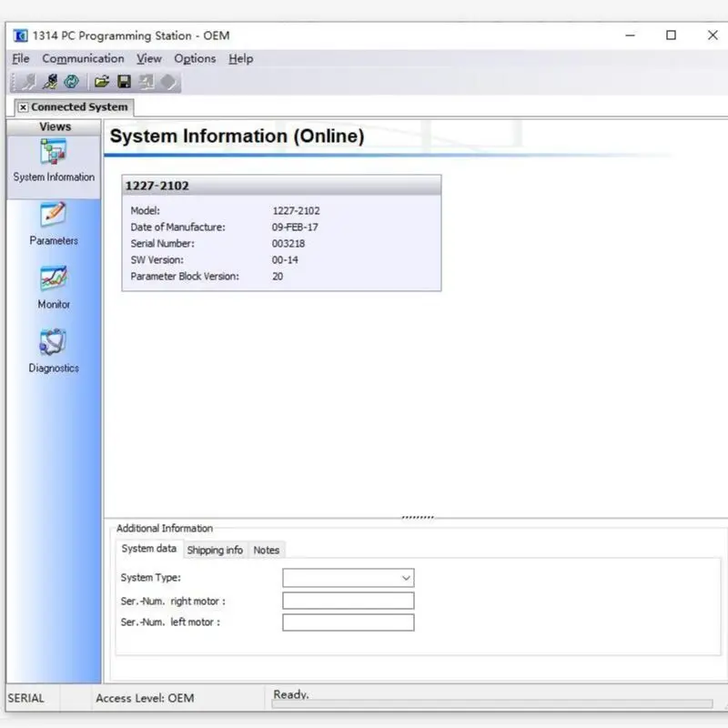The height and width of the screenshot is (728, 728).
Task: Click the Date of Manufacture label
Action: point(177,227)
